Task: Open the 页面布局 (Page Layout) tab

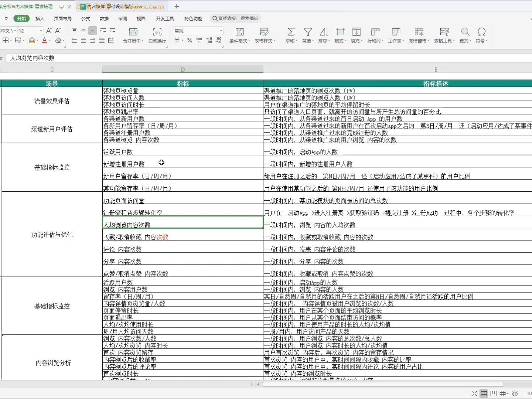Action: point(63,18)
